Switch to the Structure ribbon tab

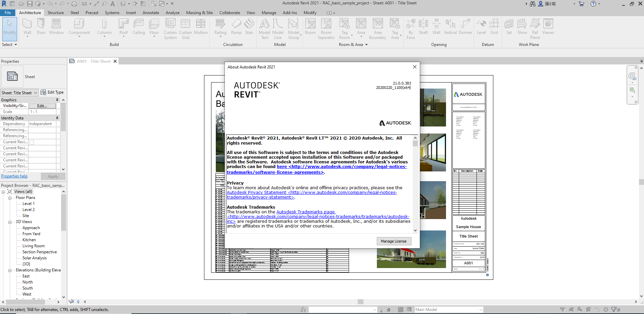[x=56, y=13]
